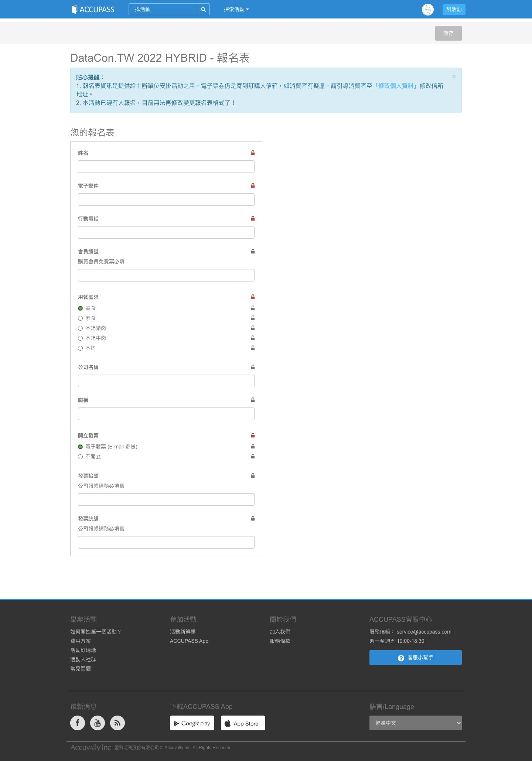Open the ACCUPASS App footer link

pos(189,641)
